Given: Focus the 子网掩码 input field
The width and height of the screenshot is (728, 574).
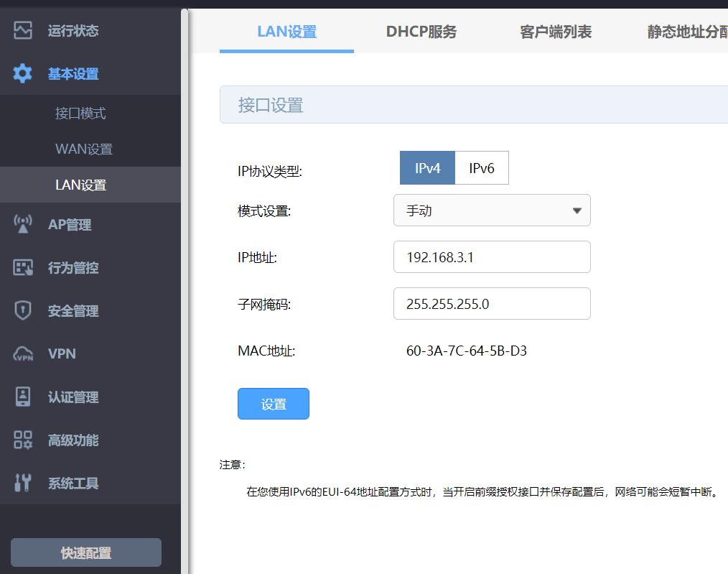Looking at the screenshot, I should pyautogui.click(x=492, y=304).
